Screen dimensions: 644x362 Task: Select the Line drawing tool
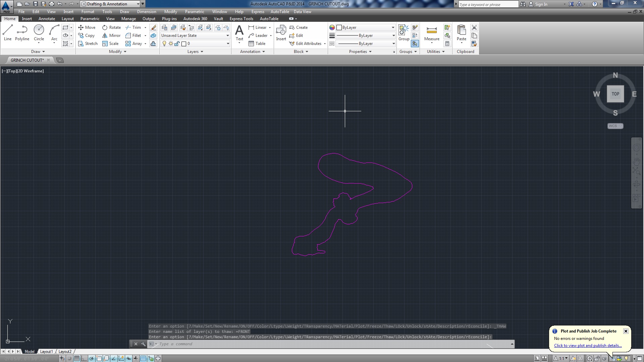[x=8, y=33]
